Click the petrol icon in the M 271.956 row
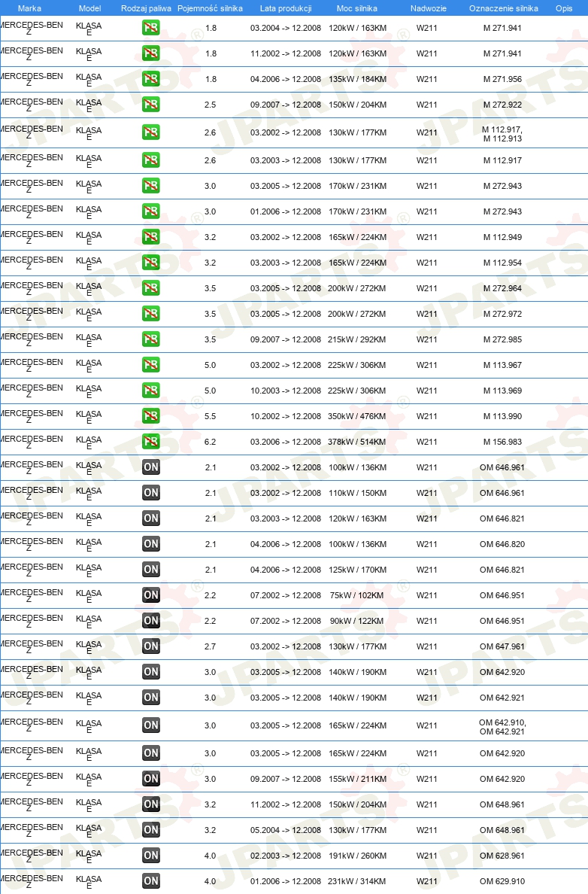 pyautogui.click(x=151, y=79)
